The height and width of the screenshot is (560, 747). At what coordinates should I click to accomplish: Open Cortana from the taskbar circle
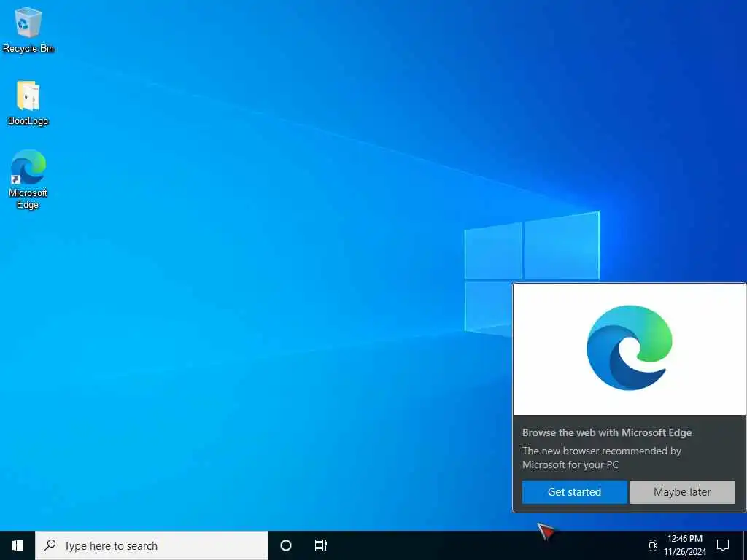286,545
